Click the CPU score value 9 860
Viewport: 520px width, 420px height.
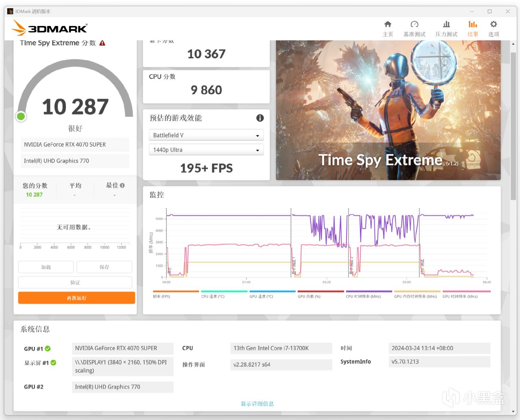(206, 90)
